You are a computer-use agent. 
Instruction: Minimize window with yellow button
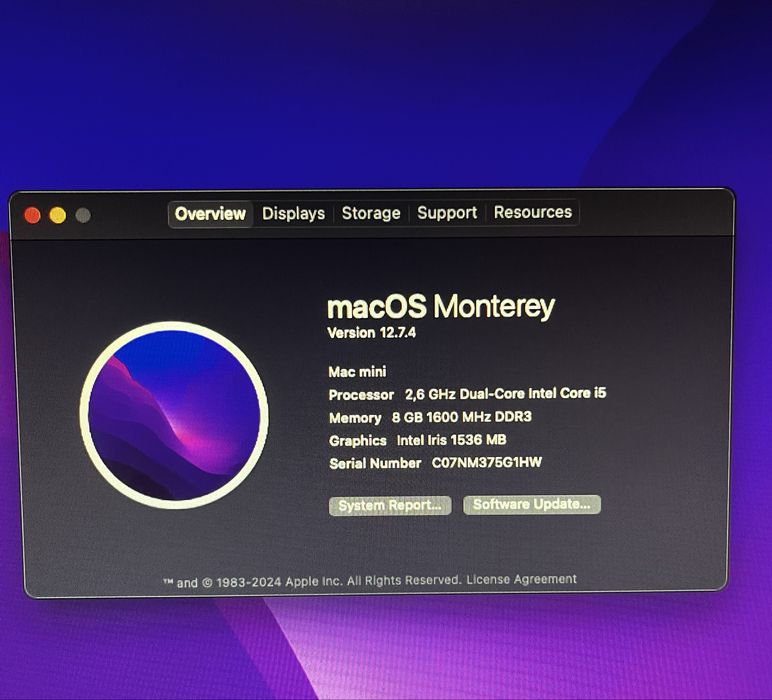click(x=58, y=215)
